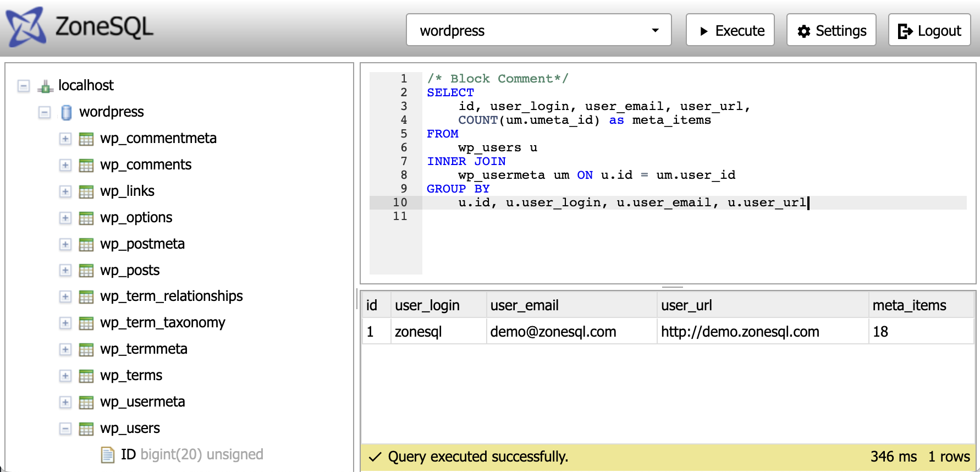Click the ZoneSQL logo icon
This screenshot has width=980, height=472.
pyautogui.click(x=26, y=26)
